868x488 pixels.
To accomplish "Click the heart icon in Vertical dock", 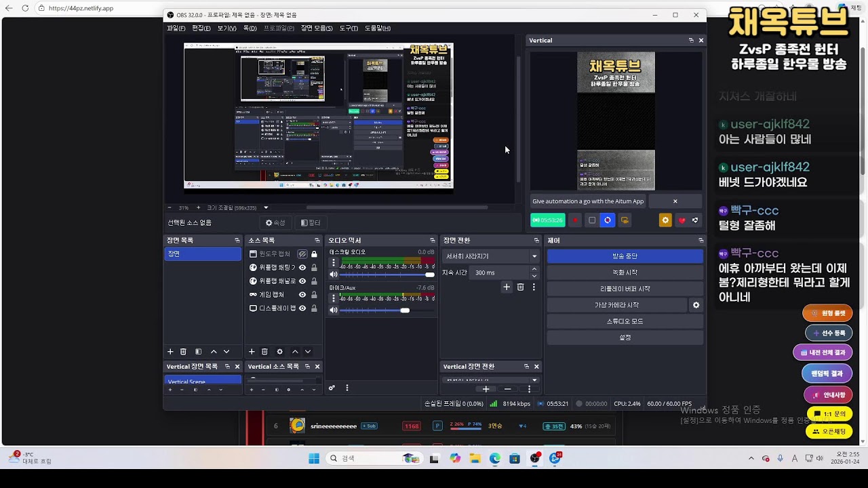I will click(682, 220).
